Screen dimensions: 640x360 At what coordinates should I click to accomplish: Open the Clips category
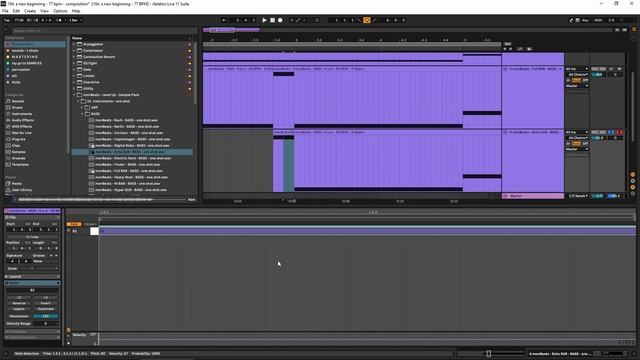click(x=16, y=145)
